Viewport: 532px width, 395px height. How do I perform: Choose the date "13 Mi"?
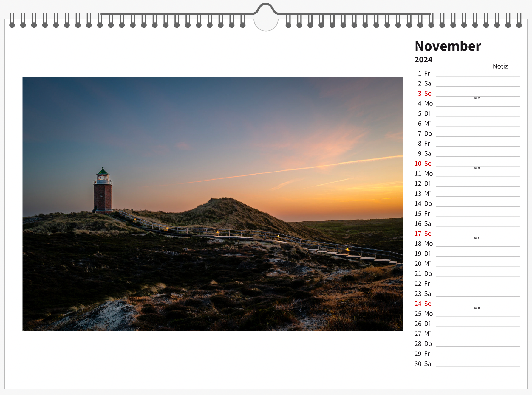(423, 194)
